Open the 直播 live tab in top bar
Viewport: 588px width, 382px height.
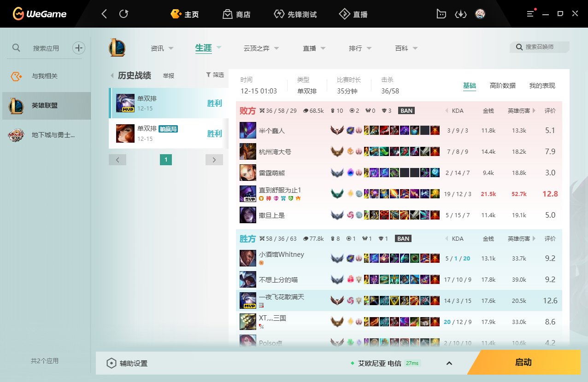tap(353, 14)
